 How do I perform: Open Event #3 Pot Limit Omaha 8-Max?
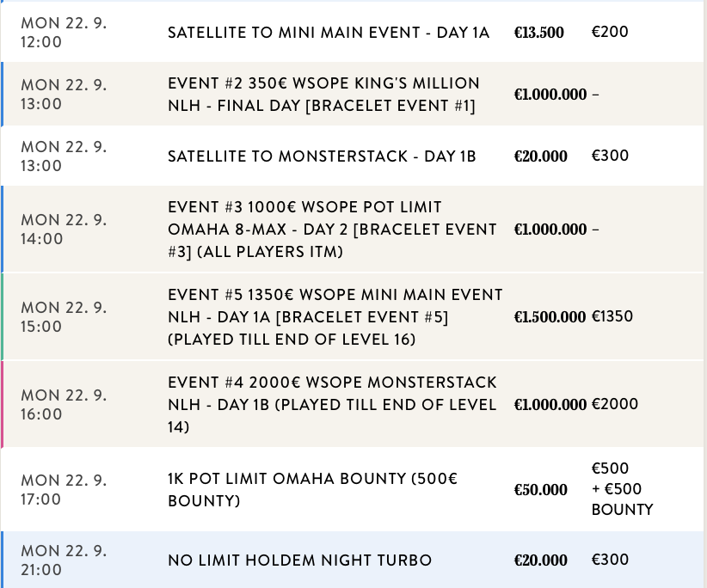pyautogui.click(x=332, y=230)
